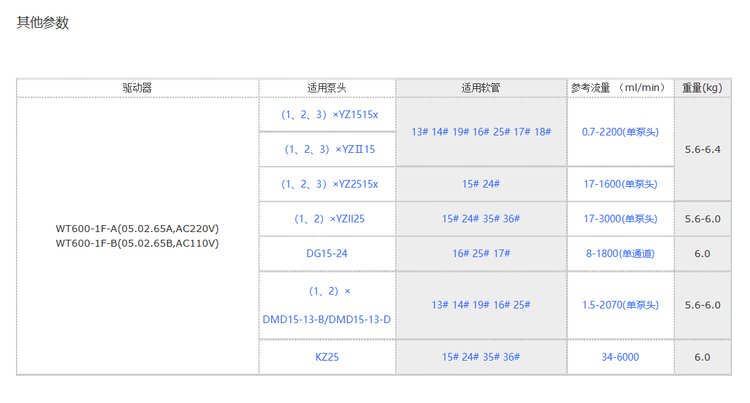Open the (1、2)×YZII25 pump head link
This screenshot has height=403, width=750.
326,218
